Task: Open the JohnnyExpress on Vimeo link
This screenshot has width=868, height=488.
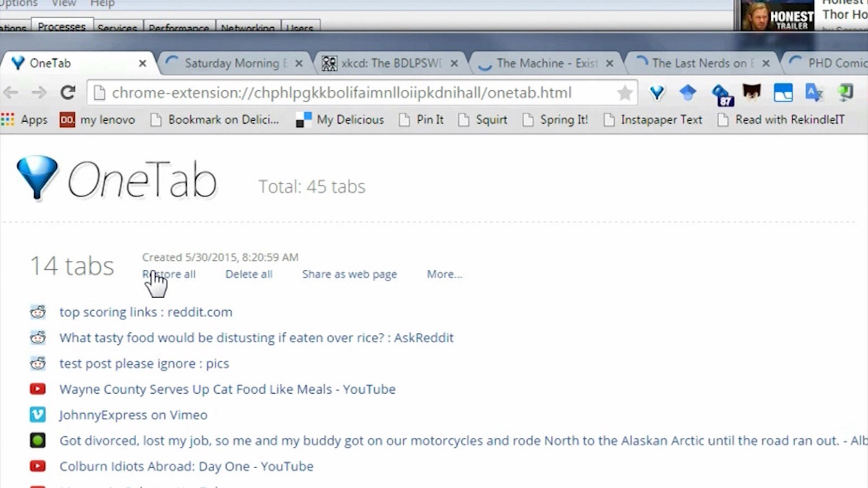Action: [133, 415]
